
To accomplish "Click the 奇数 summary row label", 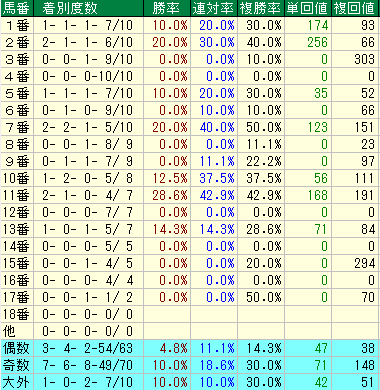I will coord(17,365).
